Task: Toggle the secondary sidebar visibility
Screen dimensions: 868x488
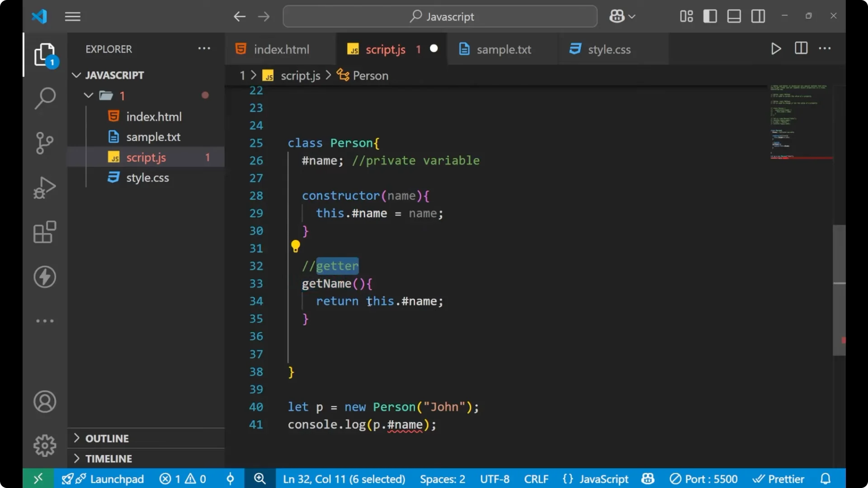Action: [757, 16]
